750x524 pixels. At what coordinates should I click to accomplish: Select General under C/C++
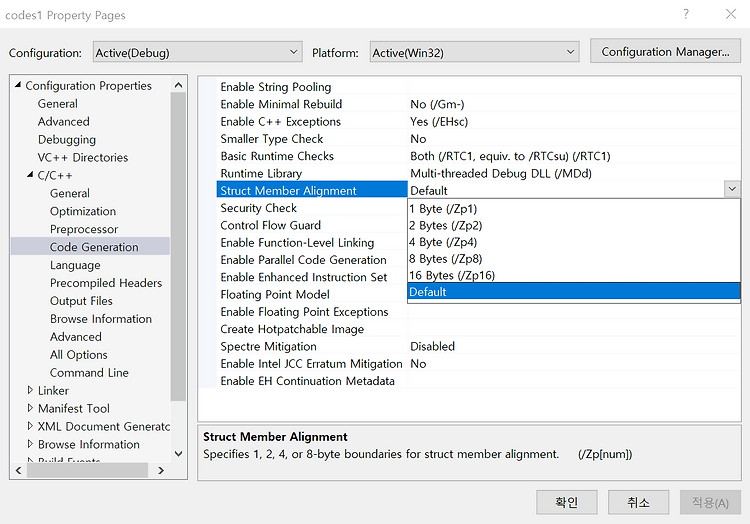click(x=70, y=193)
